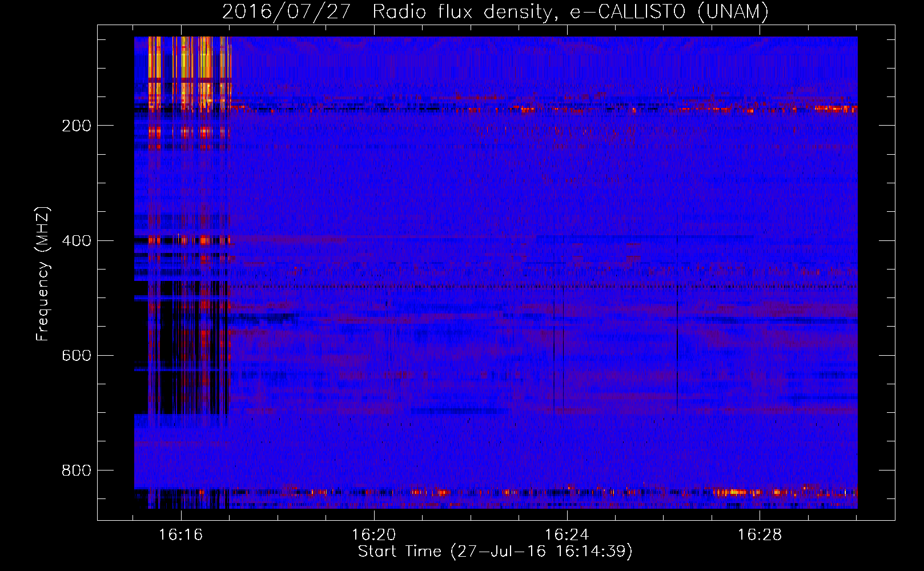
Task: Click the 'Start Time (27-Jul-16 16:14:39)' label
Action: [x=495, y=552]
